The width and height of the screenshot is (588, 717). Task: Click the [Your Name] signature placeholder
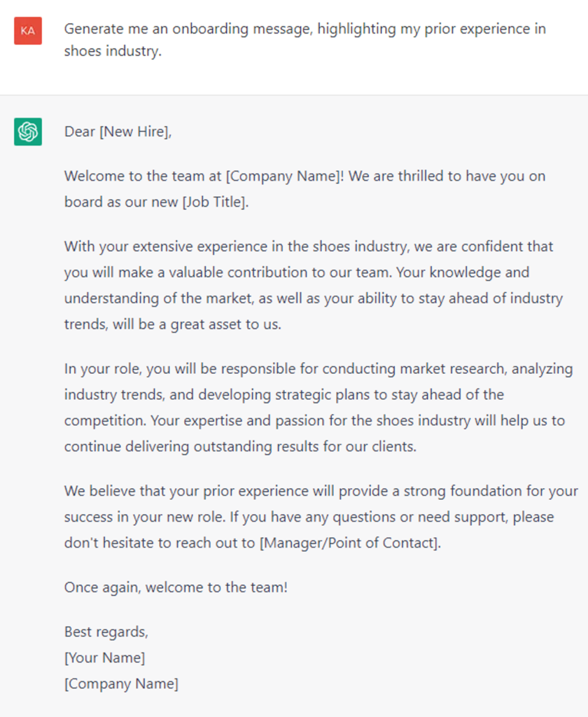tap(104, 657)
